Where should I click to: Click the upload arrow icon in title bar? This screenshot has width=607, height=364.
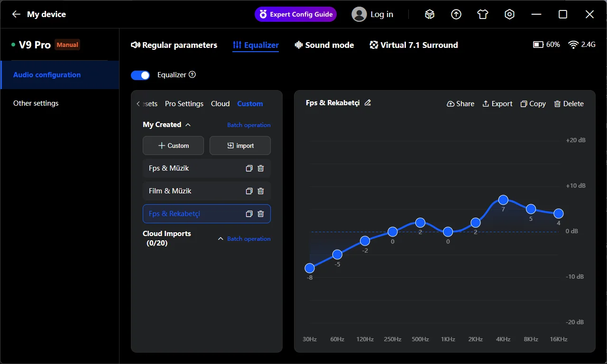coord(456,14)
